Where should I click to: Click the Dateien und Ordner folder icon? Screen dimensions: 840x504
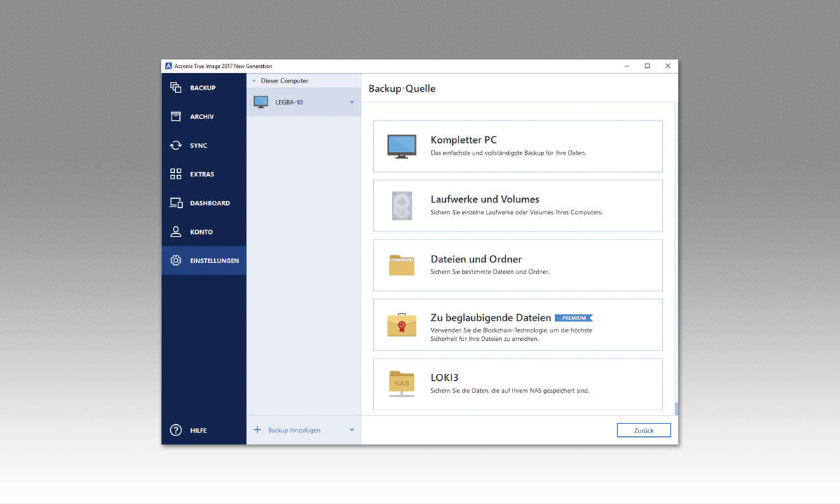402,265
